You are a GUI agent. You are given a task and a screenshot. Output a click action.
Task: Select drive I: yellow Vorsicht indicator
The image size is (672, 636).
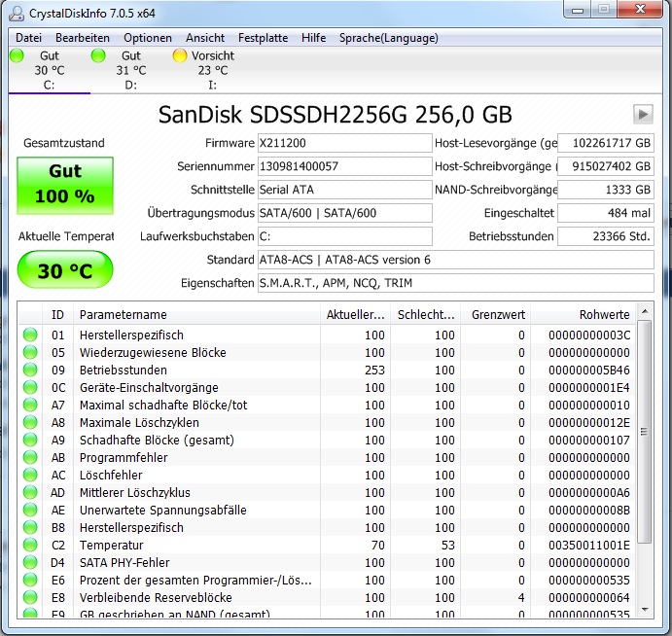tap(180, 55)
